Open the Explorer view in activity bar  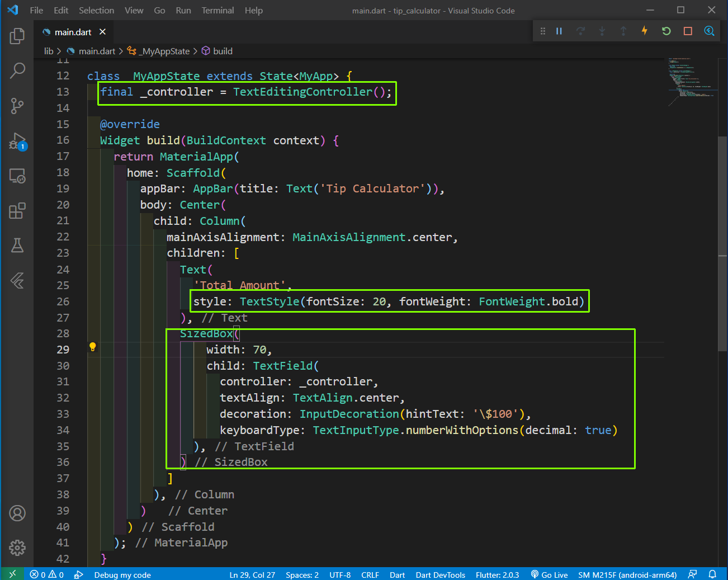(17, 36)
